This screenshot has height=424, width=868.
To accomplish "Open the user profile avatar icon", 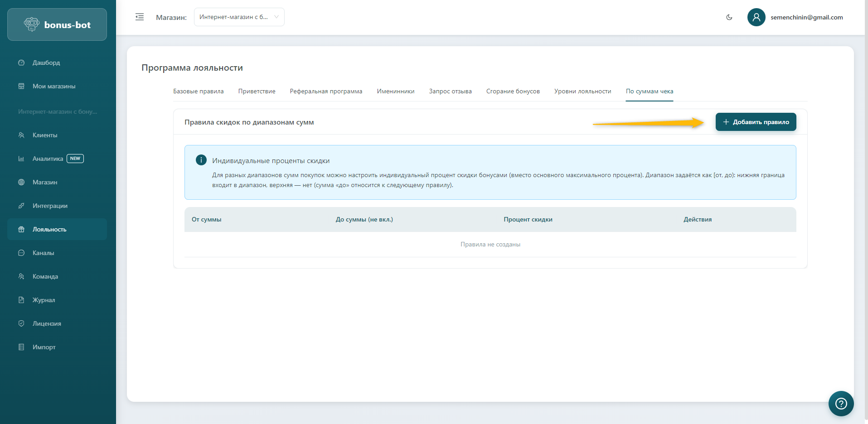I will [756, 17].
